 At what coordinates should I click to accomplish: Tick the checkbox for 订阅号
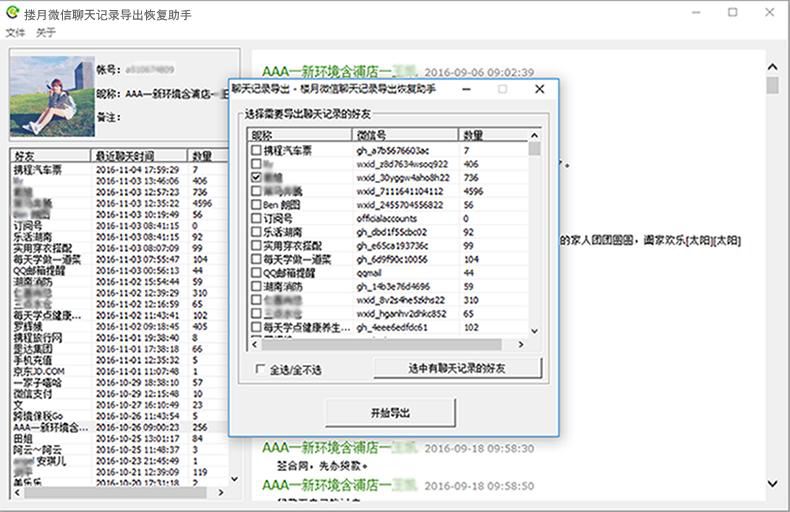tap(256, 218)
